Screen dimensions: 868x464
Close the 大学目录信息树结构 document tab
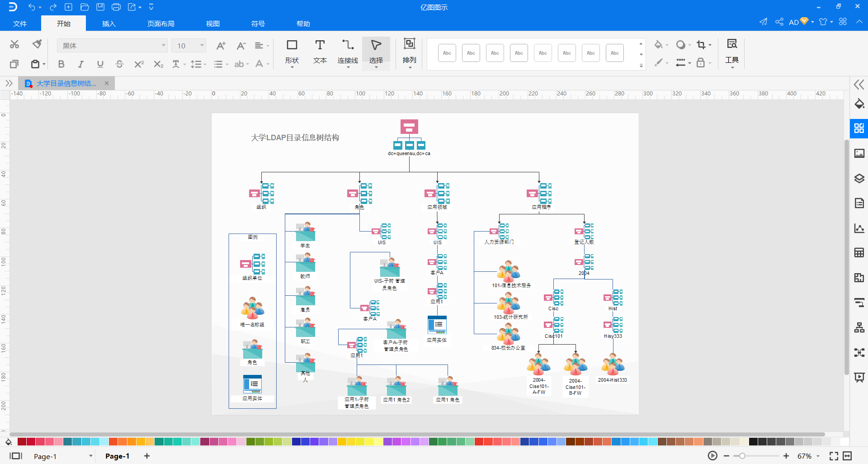tap(107, 83)
